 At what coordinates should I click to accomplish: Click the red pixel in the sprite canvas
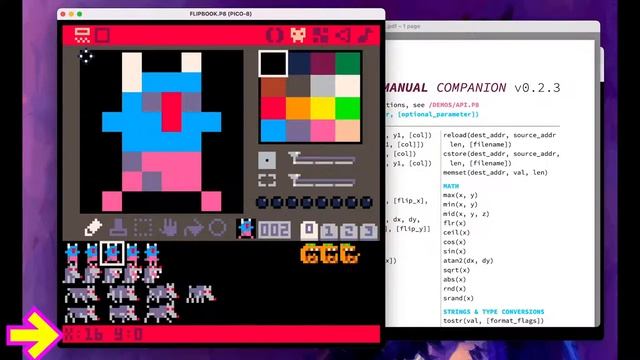click(171, 112)
